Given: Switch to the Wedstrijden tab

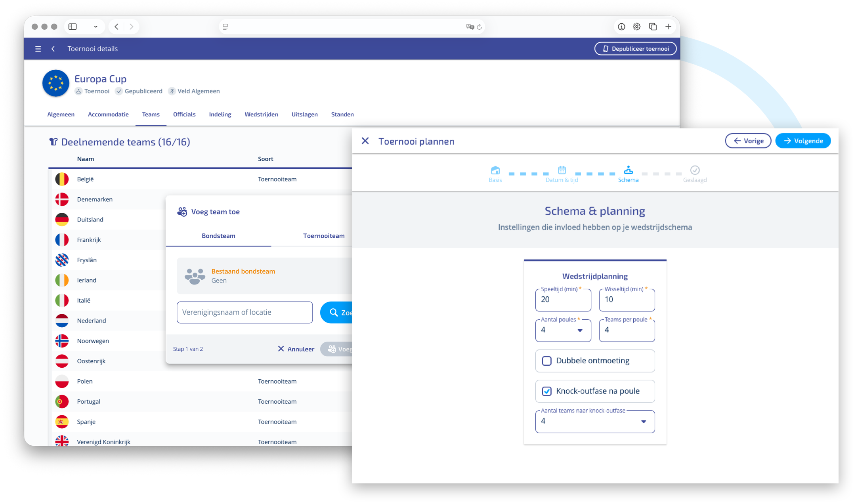Looking at the screenshot, I should click(x=261, y=115).
